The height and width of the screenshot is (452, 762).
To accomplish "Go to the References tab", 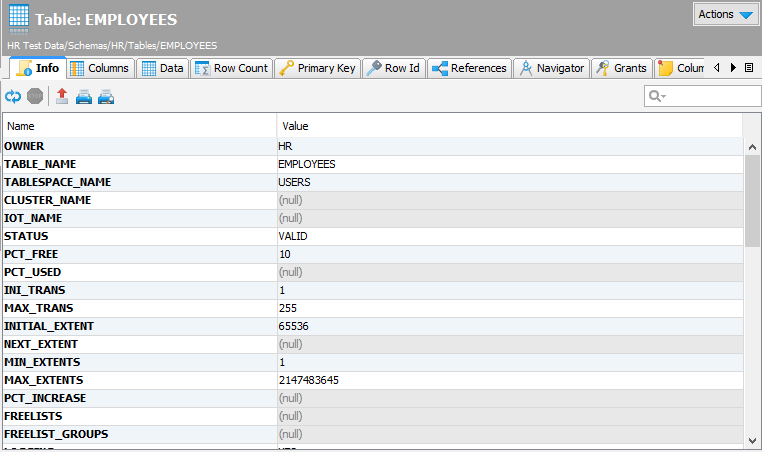I will click(470, 68).
